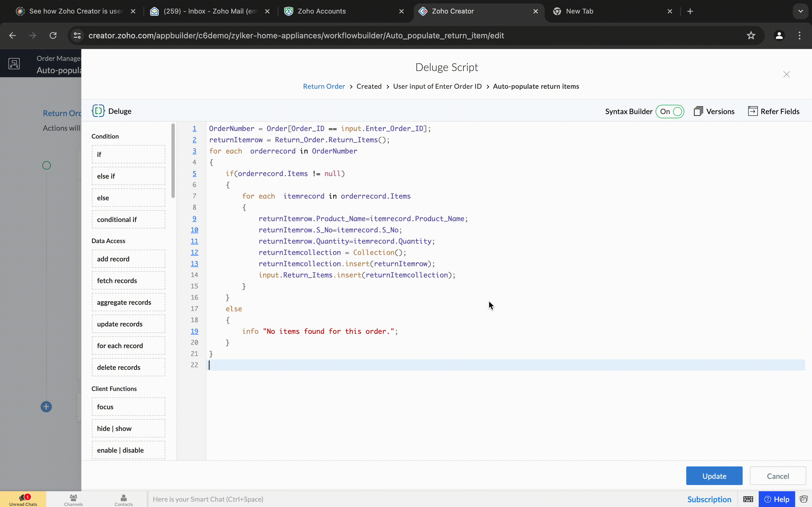Image resolution: width=812 pixels, height=507 pixels.
Task: Click the Return Order breadcrumb link
Action: (x=324, y=86)
